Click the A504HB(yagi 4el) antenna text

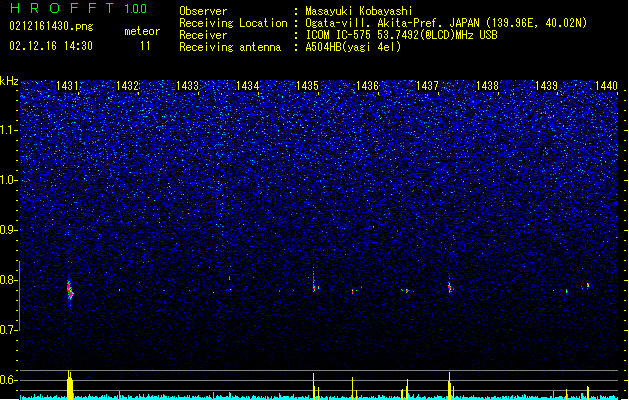point(353,47)
